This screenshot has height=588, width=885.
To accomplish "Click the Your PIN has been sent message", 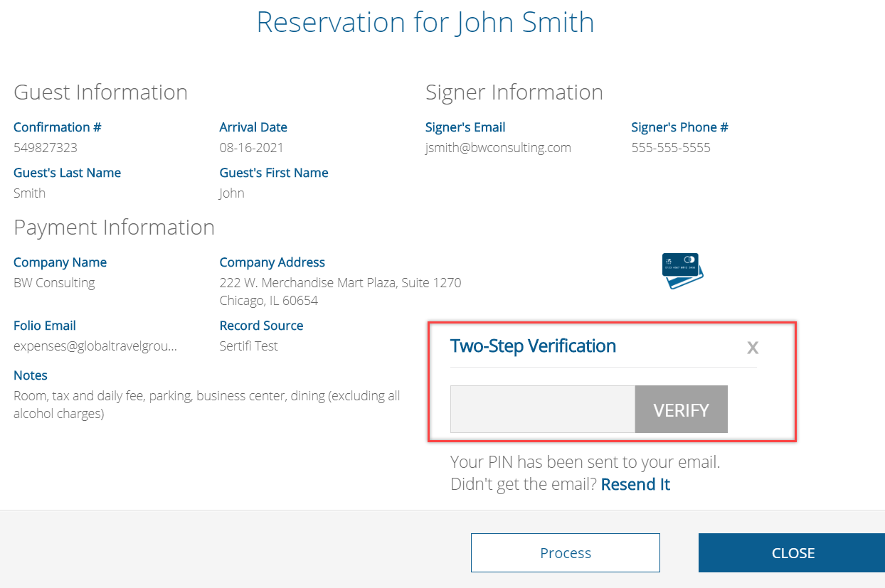I will point(585,462).
